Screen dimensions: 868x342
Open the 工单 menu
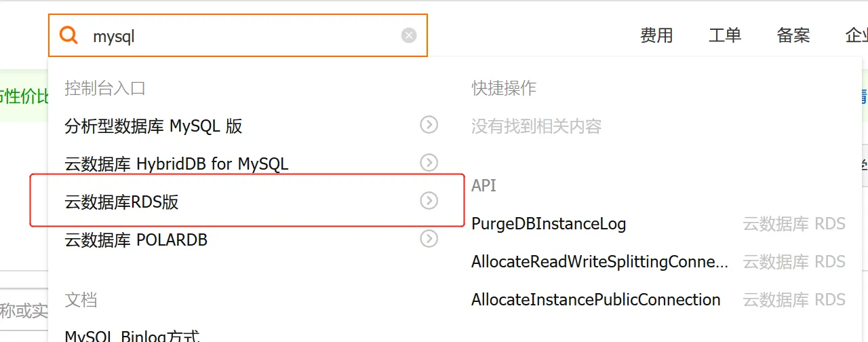coord(725,35)
